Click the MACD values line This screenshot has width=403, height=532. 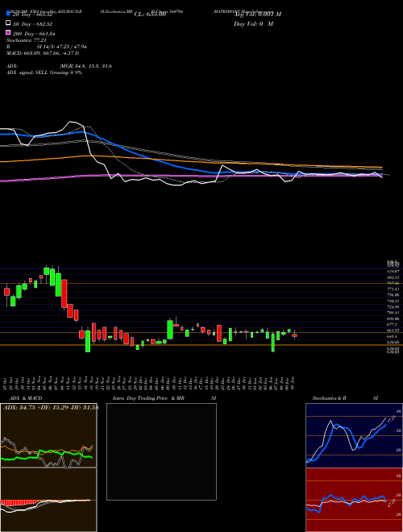(43, 53)
